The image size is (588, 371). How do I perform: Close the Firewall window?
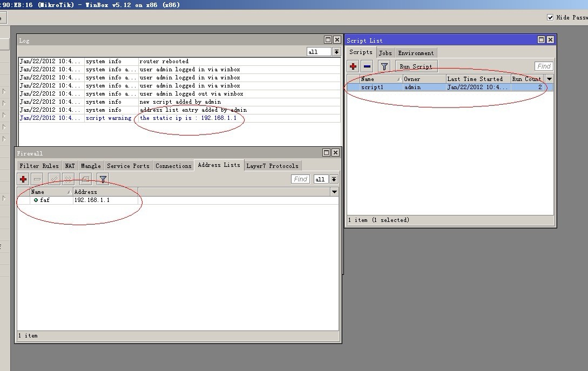(335, 152)
